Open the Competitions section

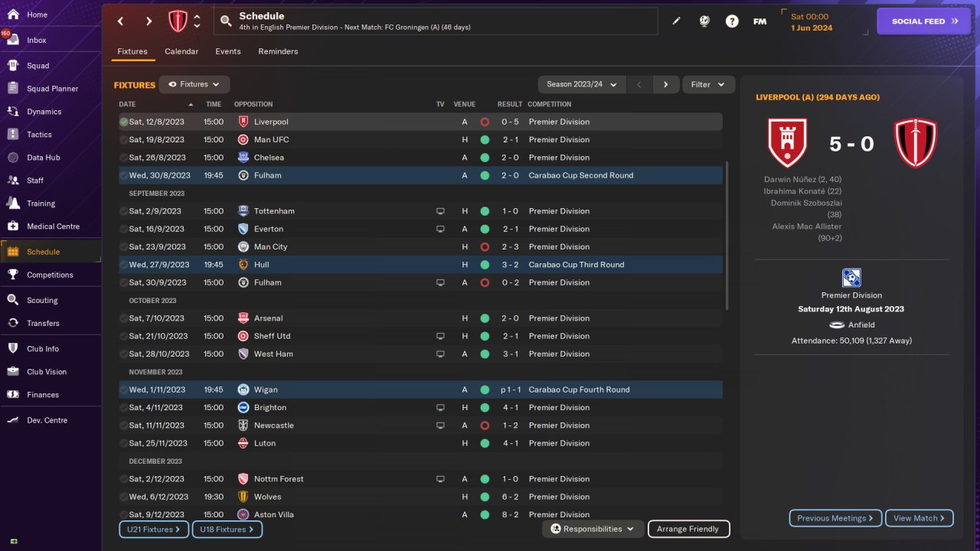[51, 275]
